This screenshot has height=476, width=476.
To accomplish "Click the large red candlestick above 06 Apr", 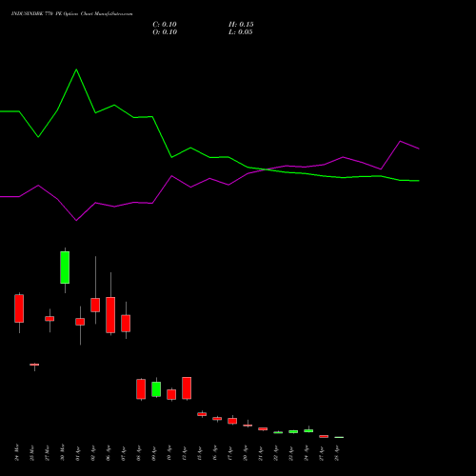I will pos(110,315).
